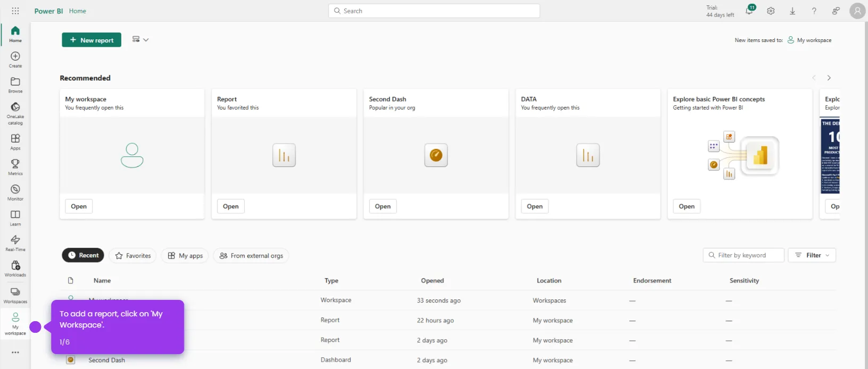
Task: Click the My workspace save location link
Action: pos(809,40)
